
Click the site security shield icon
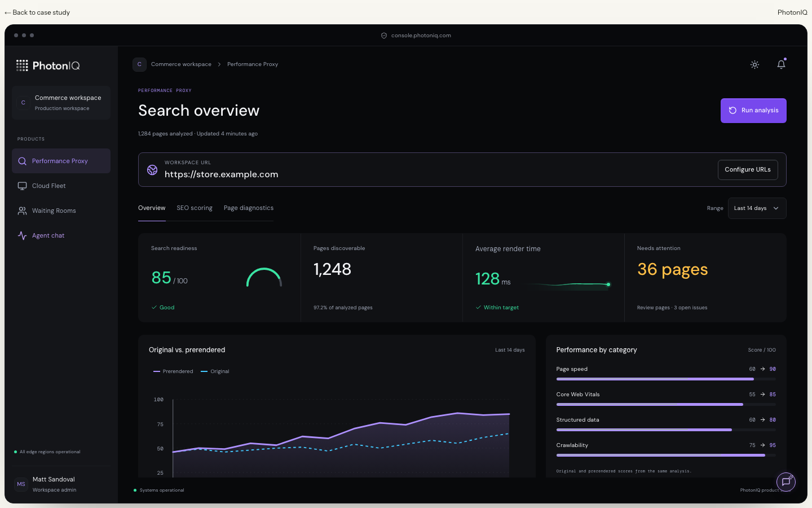[384, 36]
